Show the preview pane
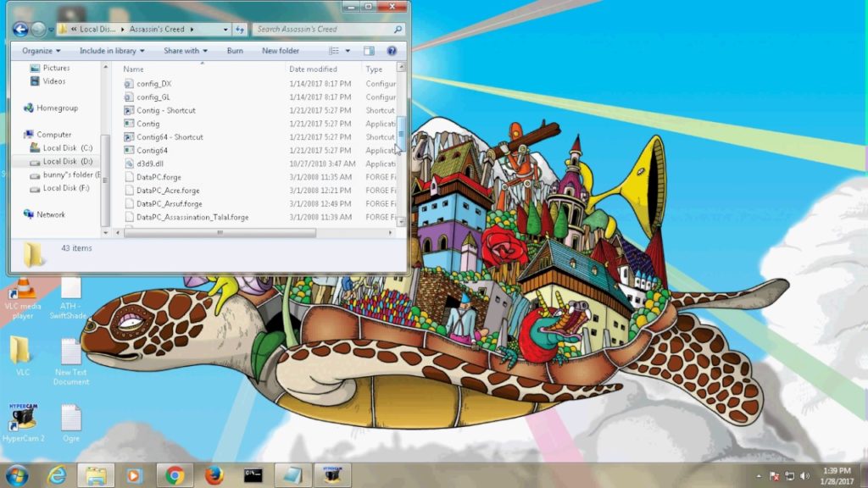The height and width of the screenshot is (488, 868). coord(370,51)
